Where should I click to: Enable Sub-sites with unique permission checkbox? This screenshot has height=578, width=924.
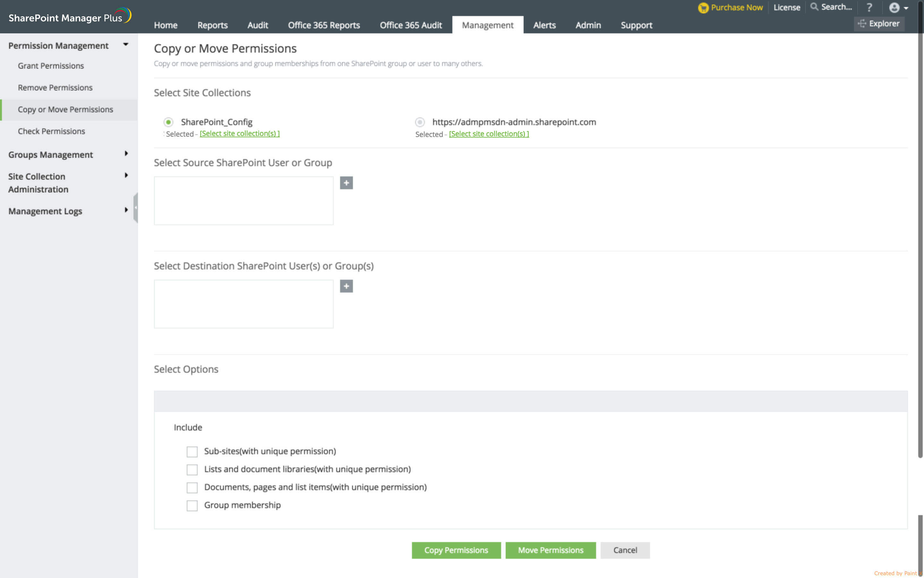(192, 452)
